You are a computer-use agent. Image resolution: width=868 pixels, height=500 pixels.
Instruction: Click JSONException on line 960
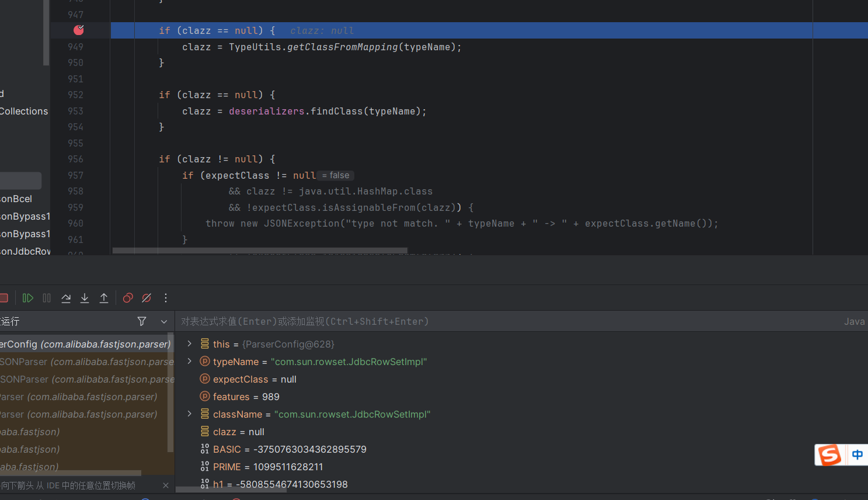(302, 223)
